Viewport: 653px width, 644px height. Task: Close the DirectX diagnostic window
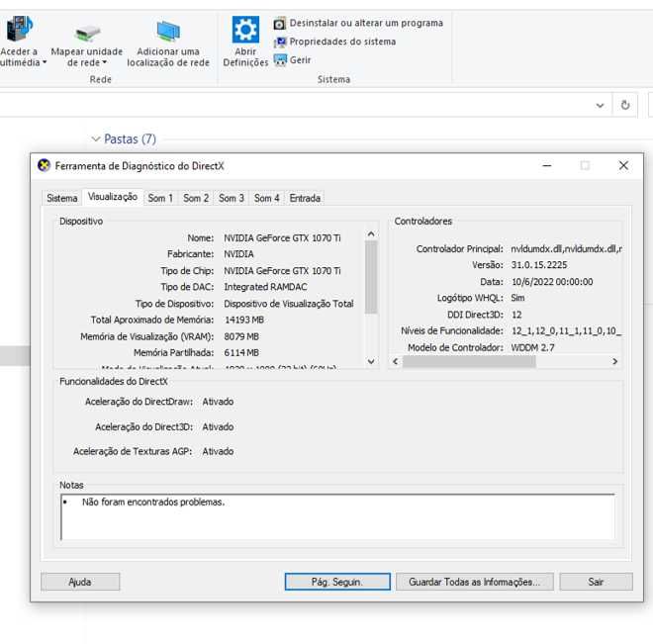tap(623, 165)
